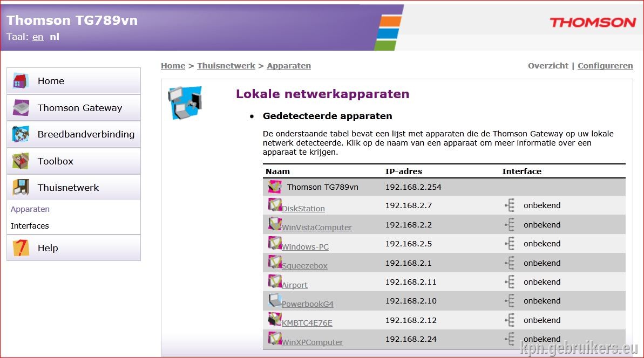Click the Breedbandverbinding globe icon

[21, 134]
